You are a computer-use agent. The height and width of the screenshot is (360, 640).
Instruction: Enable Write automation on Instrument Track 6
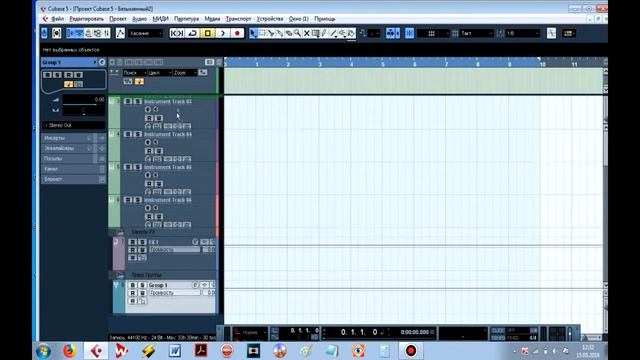(x=159, y=217)
